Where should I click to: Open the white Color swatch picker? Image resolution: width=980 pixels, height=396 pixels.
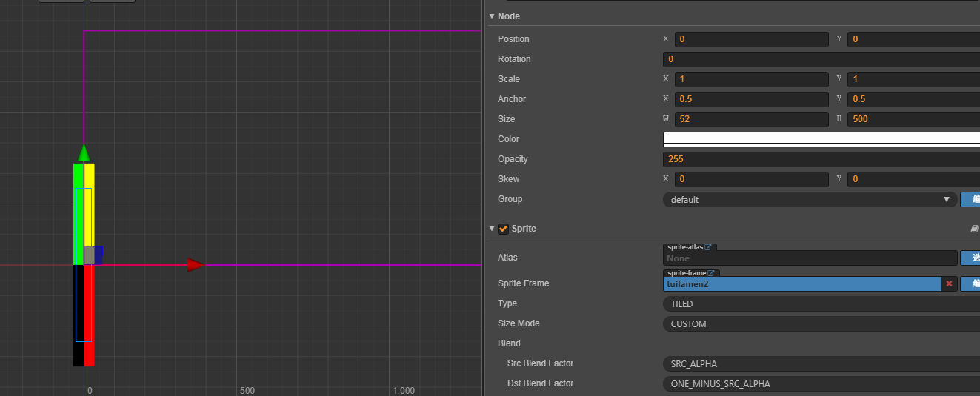[821, 139]
